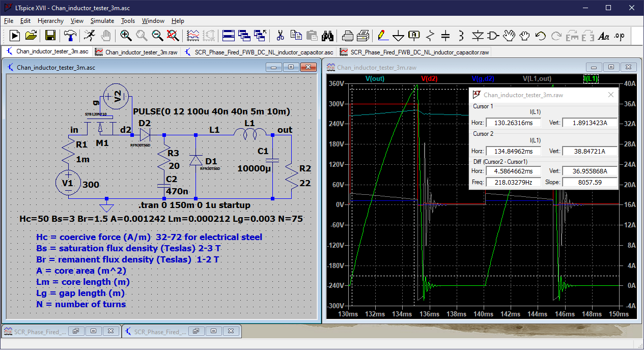The width and height of the screenshot is (644, 353).
Task: Open LTspice Control Panel via hammer icon
Action: (x=70, y=36)
